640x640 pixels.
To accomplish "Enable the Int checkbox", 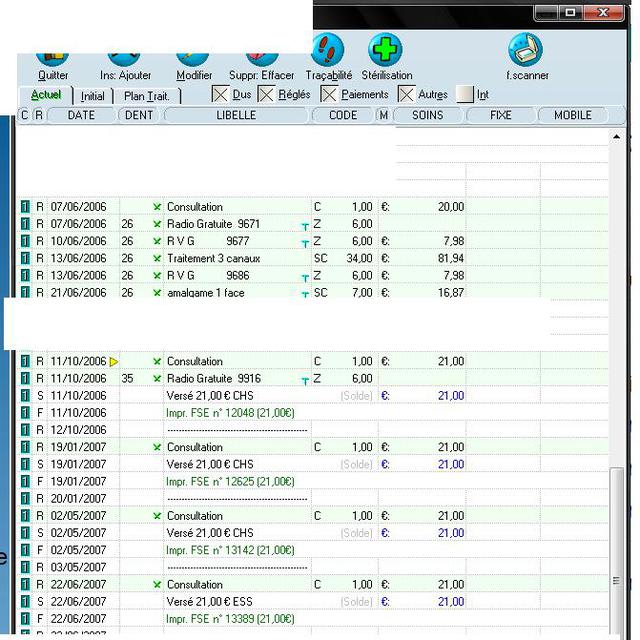I will [465, 95].
